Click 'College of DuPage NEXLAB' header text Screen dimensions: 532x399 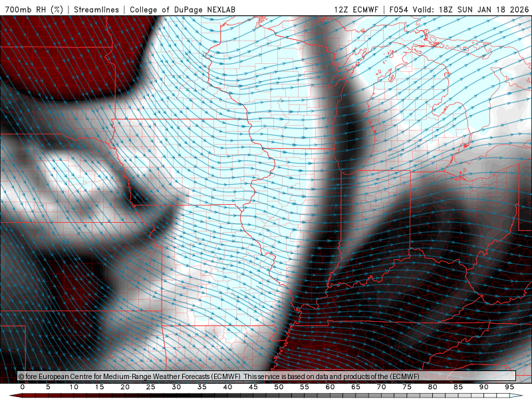(182, 9)
